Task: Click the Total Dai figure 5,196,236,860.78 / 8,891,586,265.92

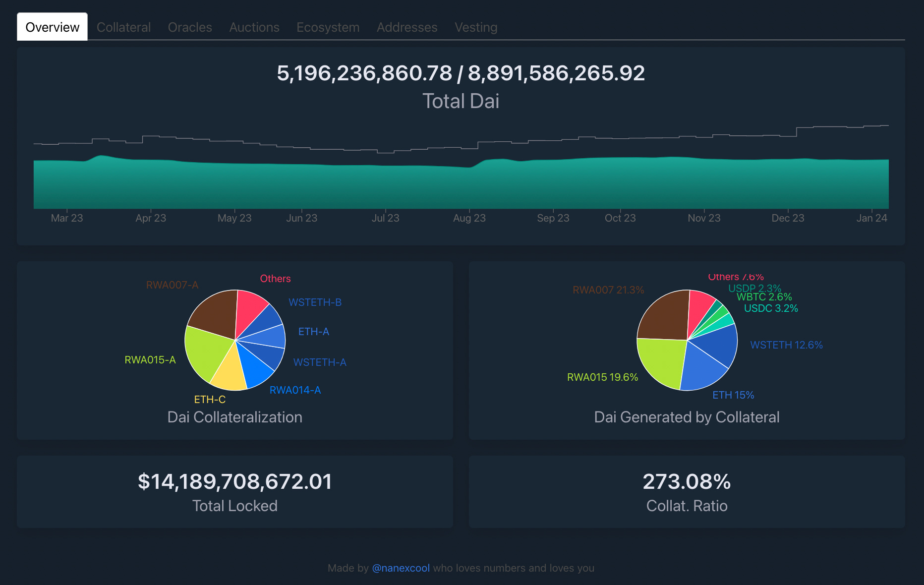Action: (461, 73)
